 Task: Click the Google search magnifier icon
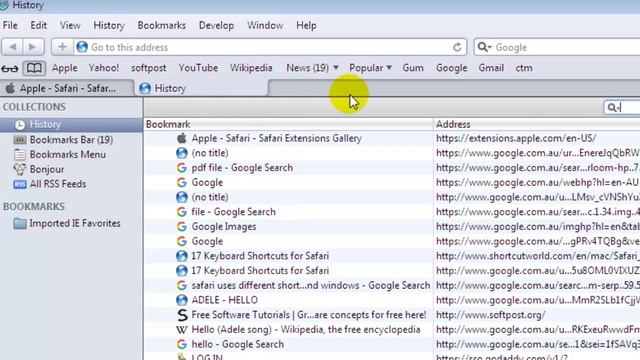tap(484, 47)
